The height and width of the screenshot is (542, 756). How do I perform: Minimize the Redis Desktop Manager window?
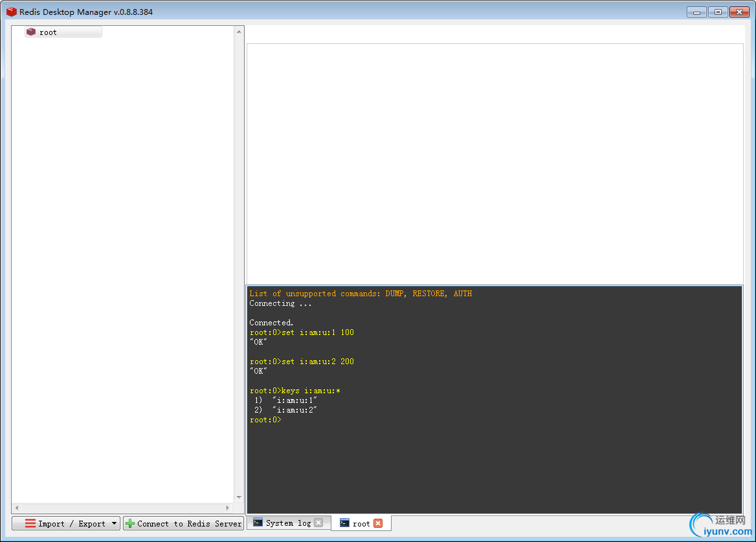696,12
